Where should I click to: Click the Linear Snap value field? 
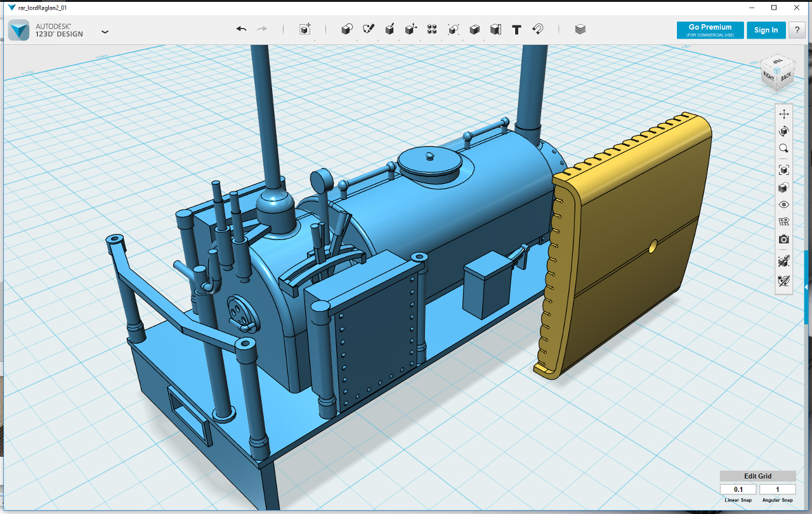[738, 489]
